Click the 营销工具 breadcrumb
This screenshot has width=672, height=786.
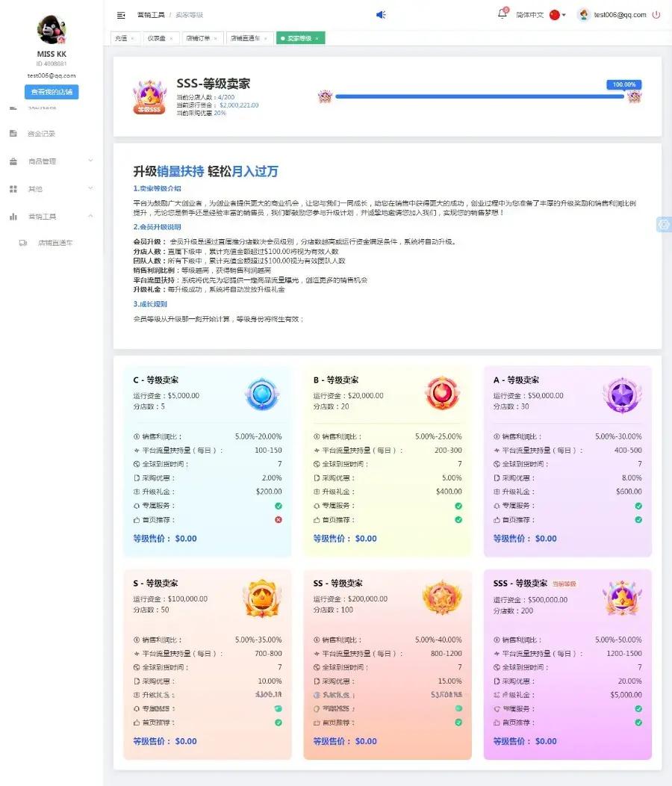151,15
